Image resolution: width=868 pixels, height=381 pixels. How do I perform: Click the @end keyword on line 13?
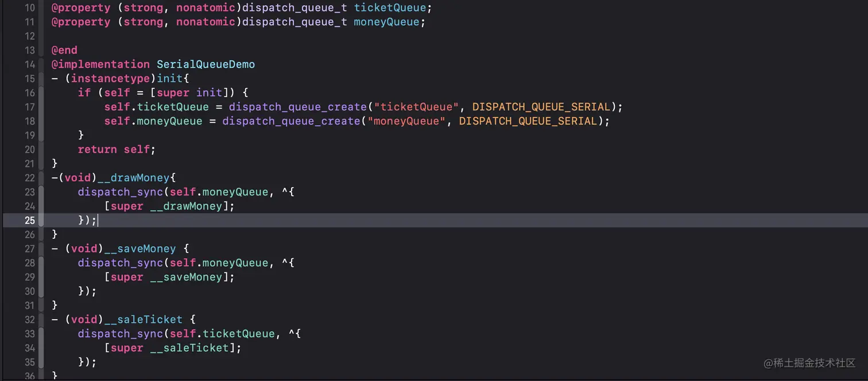64,50
